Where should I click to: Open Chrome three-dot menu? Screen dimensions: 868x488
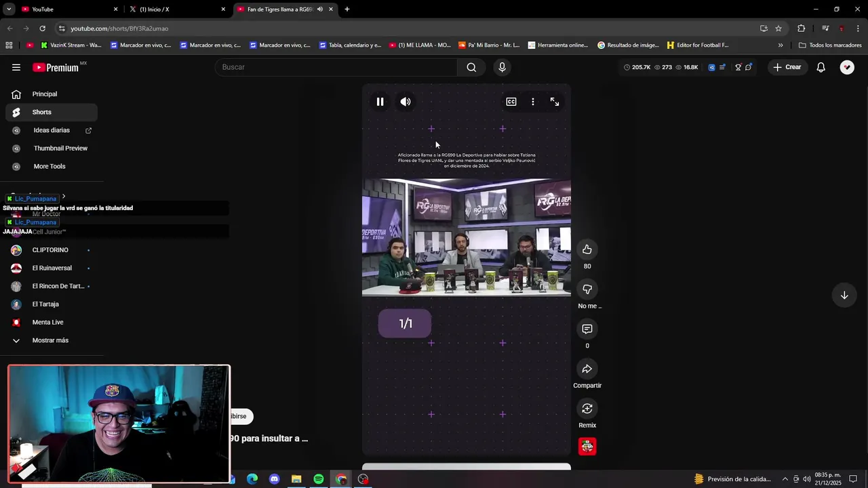coord(859,28)
